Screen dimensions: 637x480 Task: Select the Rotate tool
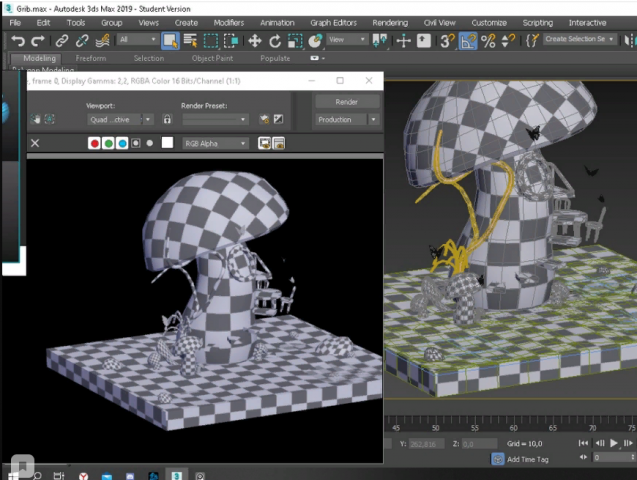click(x=275, y=41)
